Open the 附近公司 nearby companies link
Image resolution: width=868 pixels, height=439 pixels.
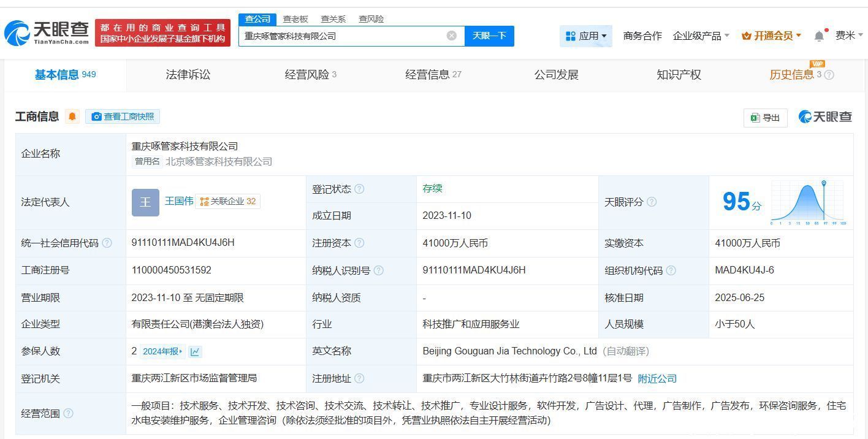pos(657,378)
